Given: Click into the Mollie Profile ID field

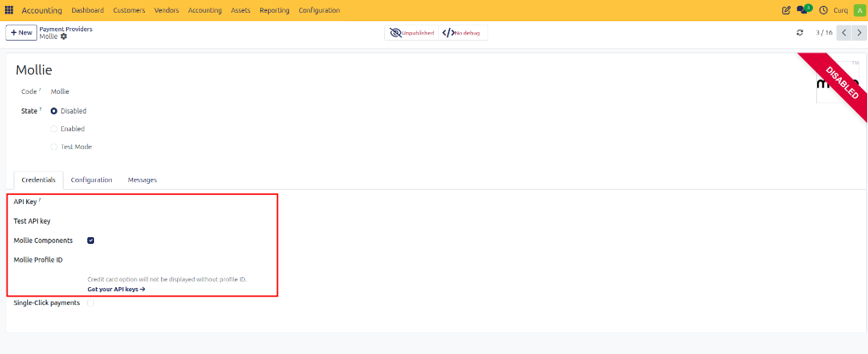Looking at the screenshot, I should coord(181,260).
